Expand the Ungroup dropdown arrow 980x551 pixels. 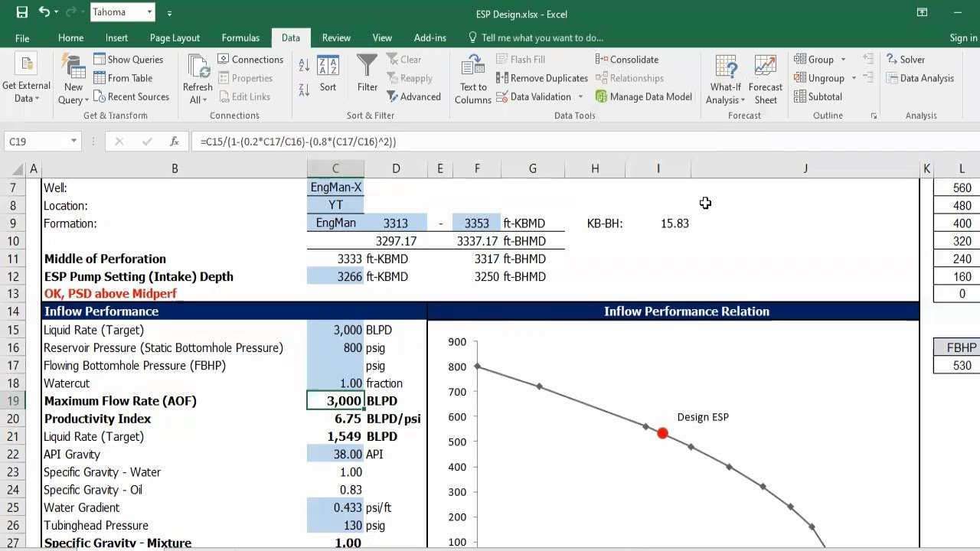coord(852,78)
